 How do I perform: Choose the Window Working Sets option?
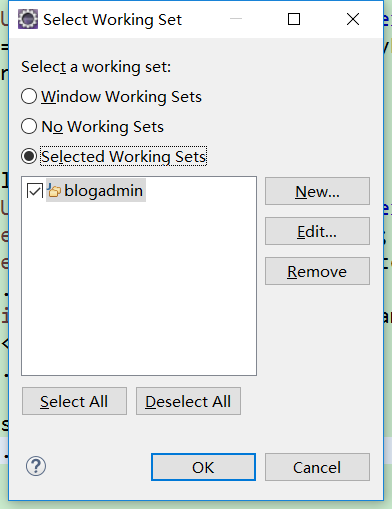coord(29,97)
